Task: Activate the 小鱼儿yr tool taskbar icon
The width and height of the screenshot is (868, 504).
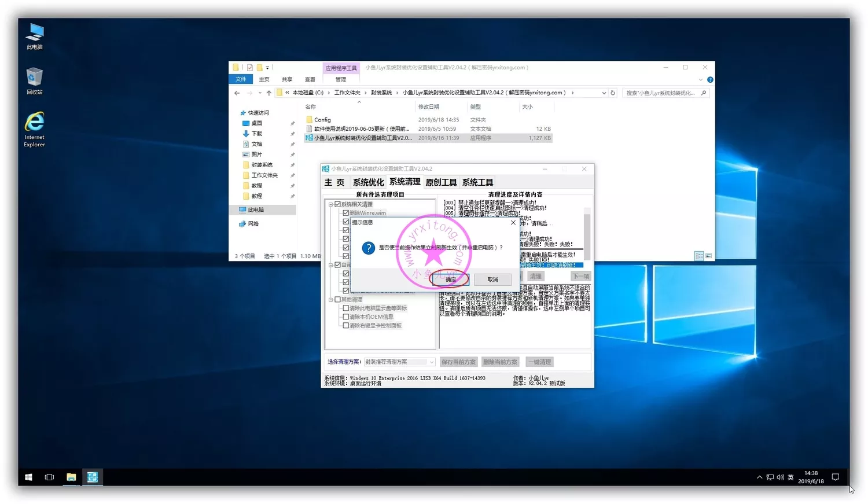Action: coord(93,477)
